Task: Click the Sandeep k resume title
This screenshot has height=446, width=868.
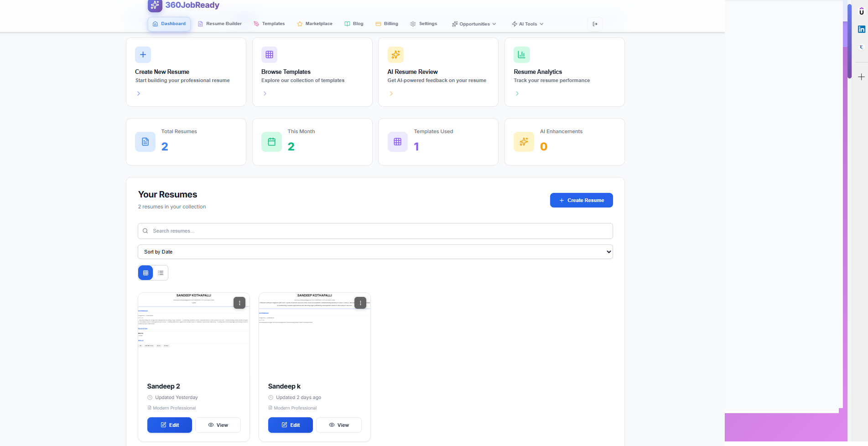Action: tap(284, 386)
